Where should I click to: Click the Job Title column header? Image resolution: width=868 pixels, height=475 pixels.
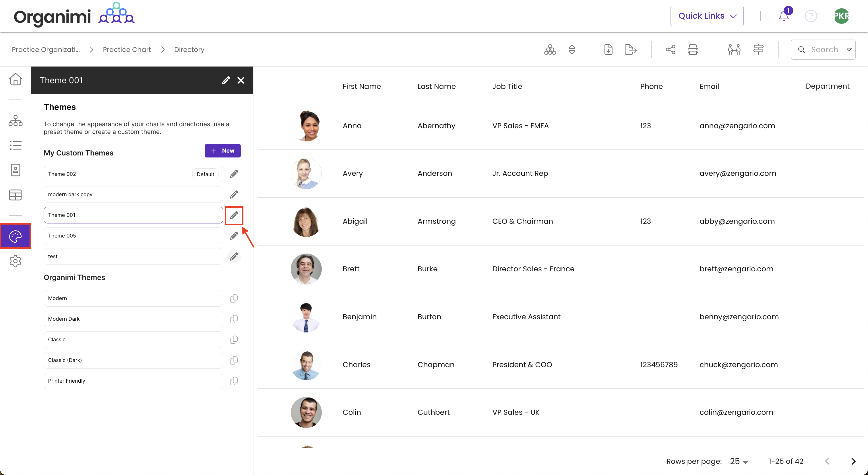(x=507, y=87)
